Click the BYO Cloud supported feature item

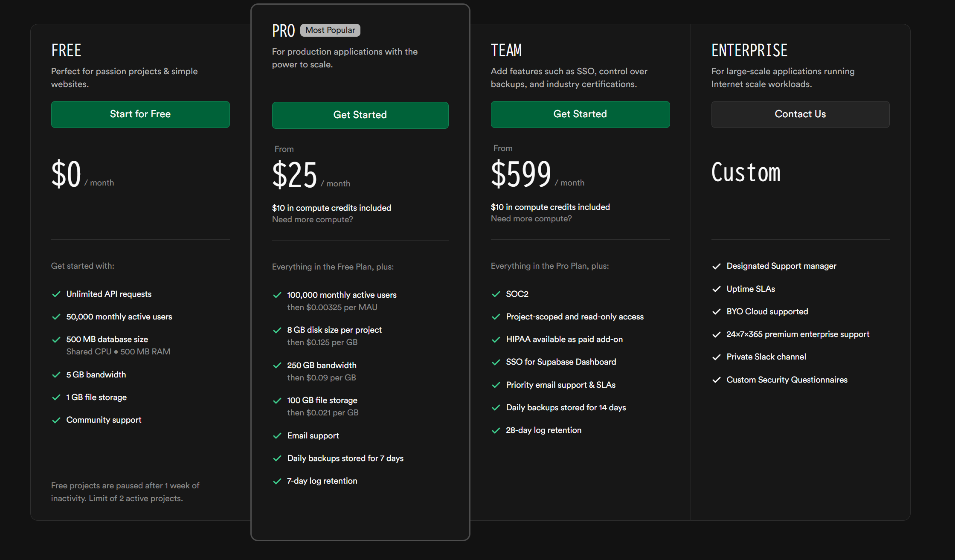pyautogui.click(x=767, y=312)
